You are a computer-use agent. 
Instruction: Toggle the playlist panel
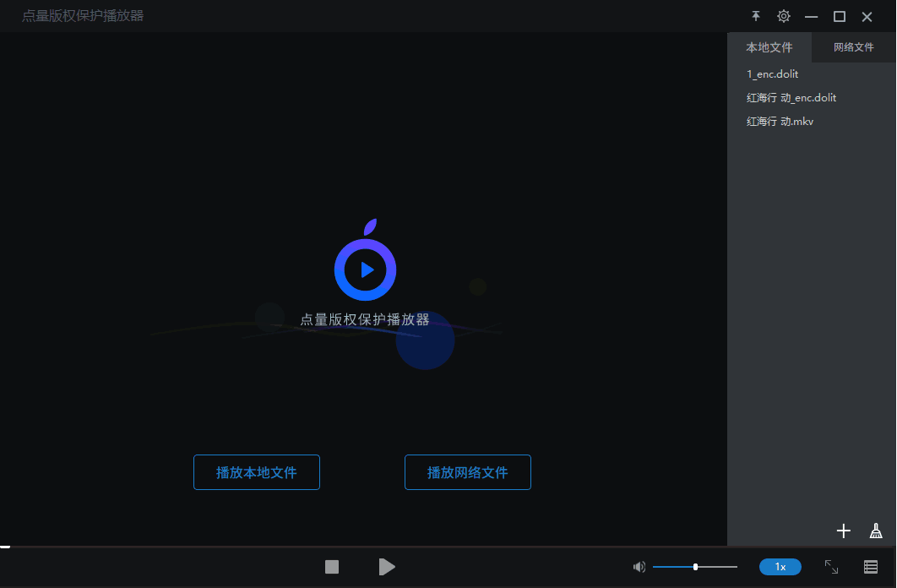pyautogui.click(x=871, y=567)
